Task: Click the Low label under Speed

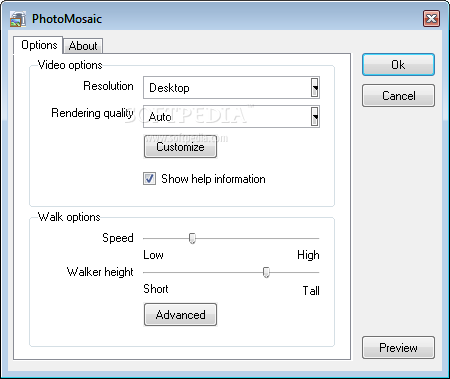Action: click(153, 255)
